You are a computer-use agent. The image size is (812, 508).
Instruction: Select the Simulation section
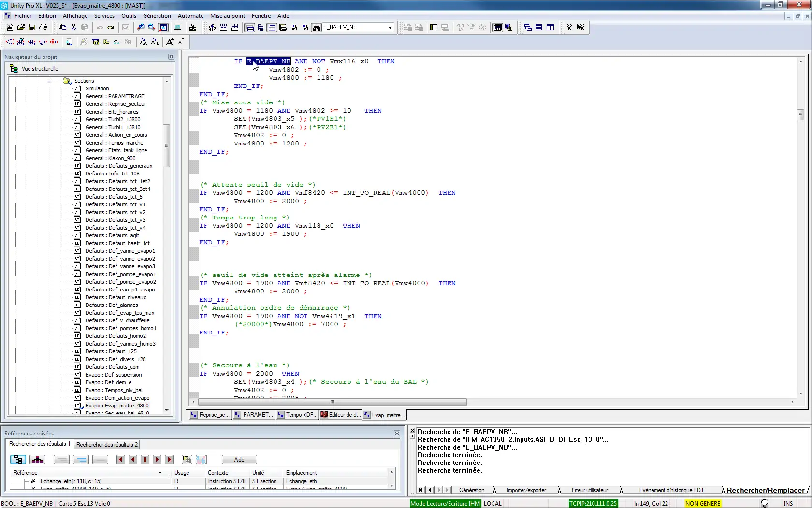[97, 88]
